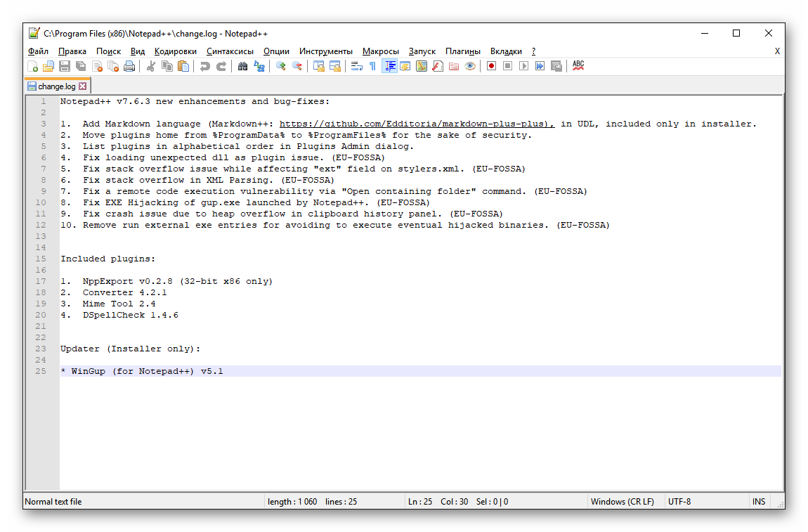
Task: Toggle word wrap toolbar button
Action: [357, 66]
